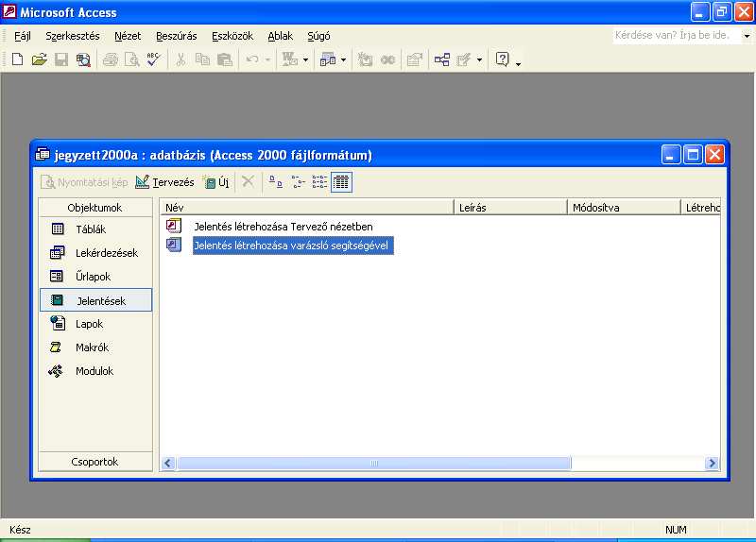Select Lapok in the objects list

pos(77,324)
